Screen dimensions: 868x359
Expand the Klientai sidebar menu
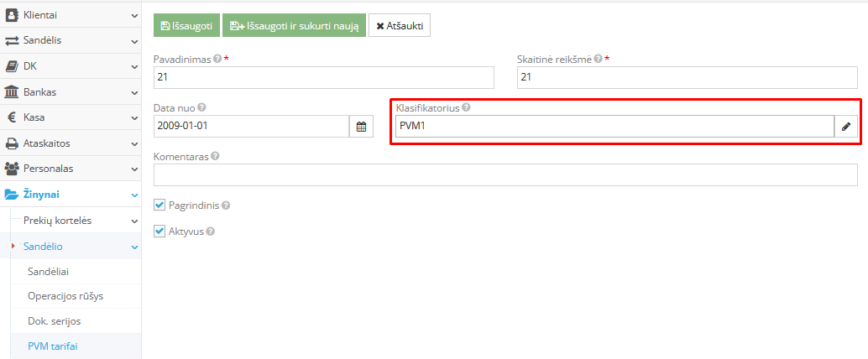tap(71, 14)
